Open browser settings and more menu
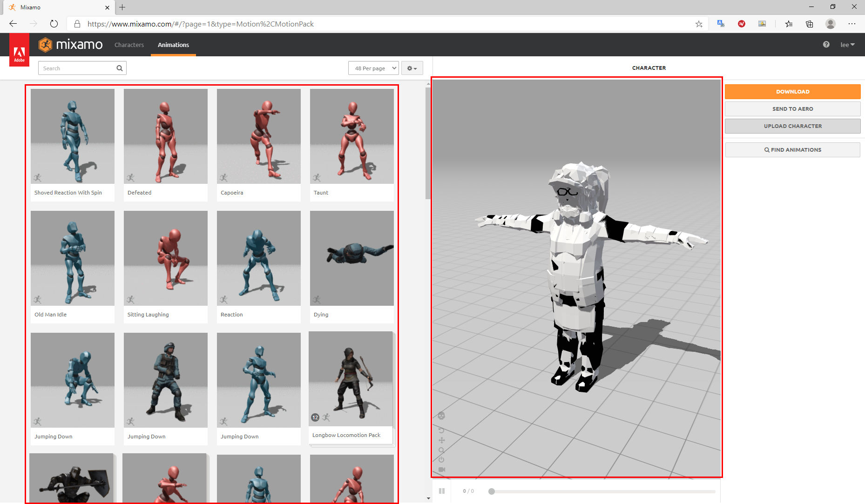 pyautogui.click(x=852, y=24)
